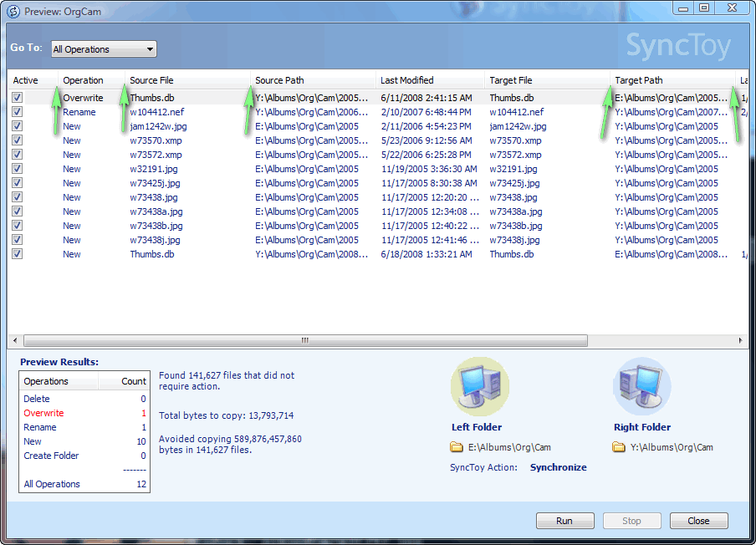Select Create Folder in Preview Results
Viewport: 756px width, 545px height.
pyautogui.click(x=51, y=456)
